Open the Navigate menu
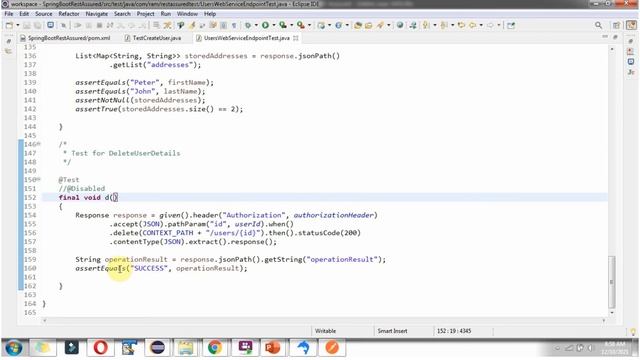640x360 pixels. (x=97, y=14)
